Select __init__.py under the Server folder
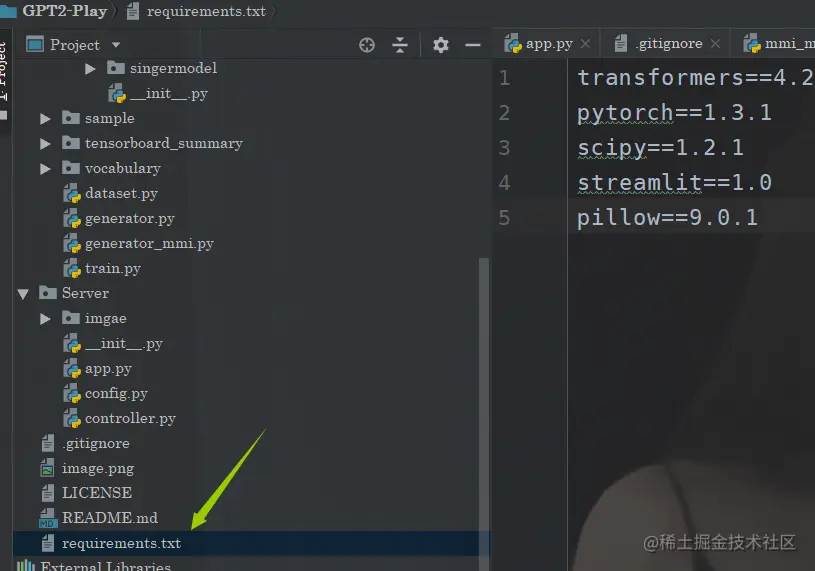This screenshot has width=815, height=571. pyautogui.click(x=124, y=344)
